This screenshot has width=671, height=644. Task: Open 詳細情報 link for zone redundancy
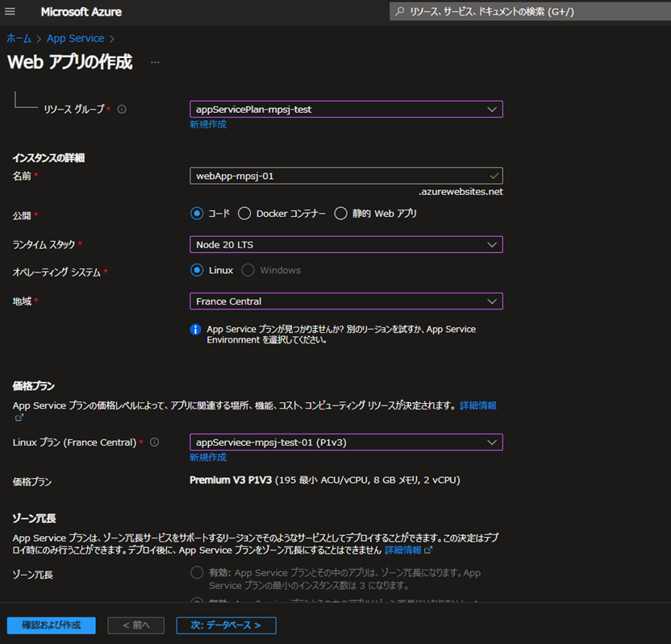(403, 550)
